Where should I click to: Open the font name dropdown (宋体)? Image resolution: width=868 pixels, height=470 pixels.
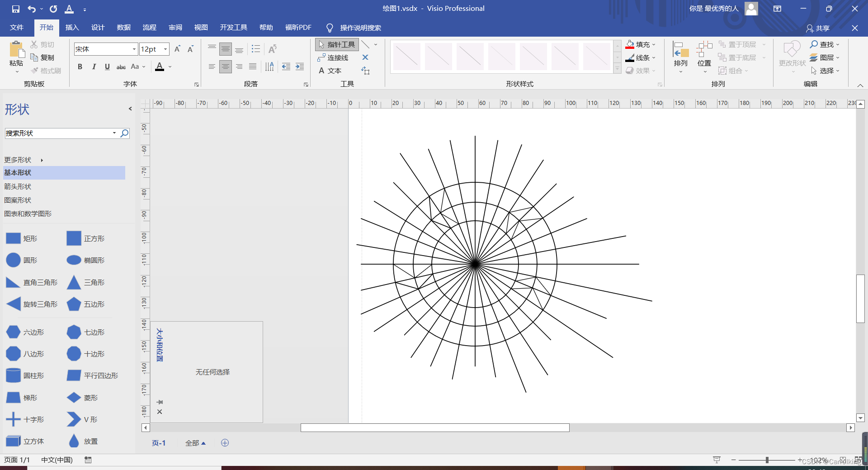tap(134, 49)
